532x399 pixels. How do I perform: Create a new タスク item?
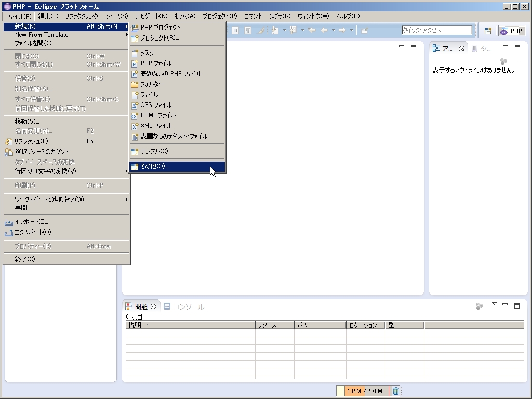coord(177,53)
